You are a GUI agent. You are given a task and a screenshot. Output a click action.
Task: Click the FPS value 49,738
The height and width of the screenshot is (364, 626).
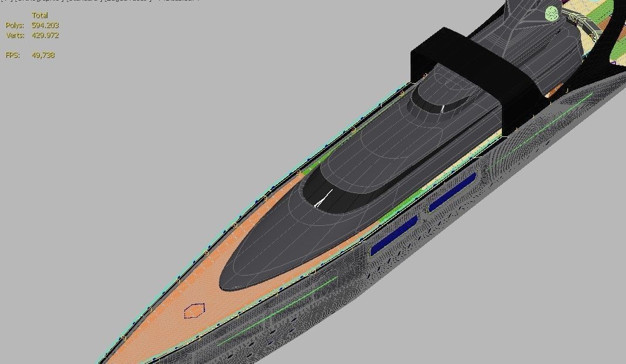pyautogui.click(x=43, y=55)
